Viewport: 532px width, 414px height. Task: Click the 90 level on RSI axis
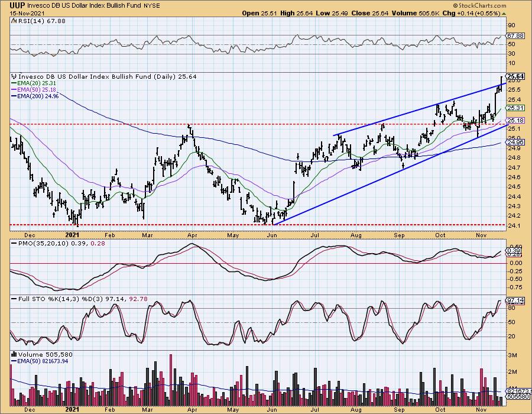511,25
